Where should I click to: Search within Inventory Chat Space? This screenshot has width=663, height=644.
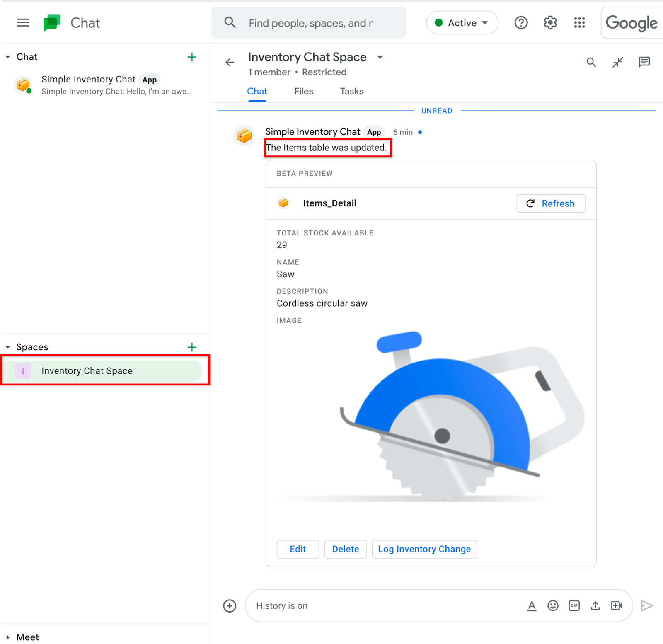[591, 62]
